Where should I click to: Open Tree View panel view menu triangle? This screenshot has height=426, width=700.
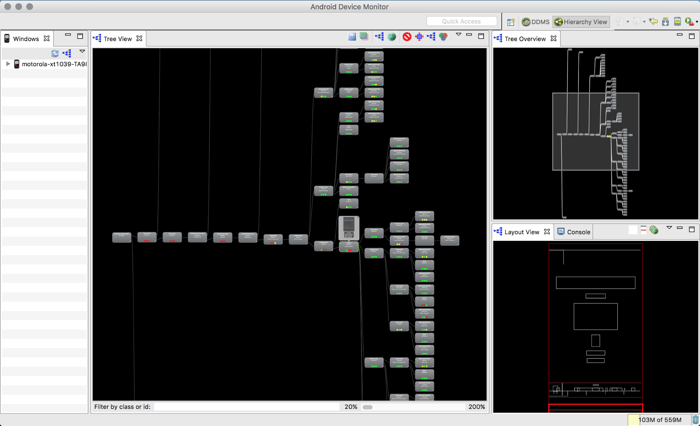tap(458, 34)
